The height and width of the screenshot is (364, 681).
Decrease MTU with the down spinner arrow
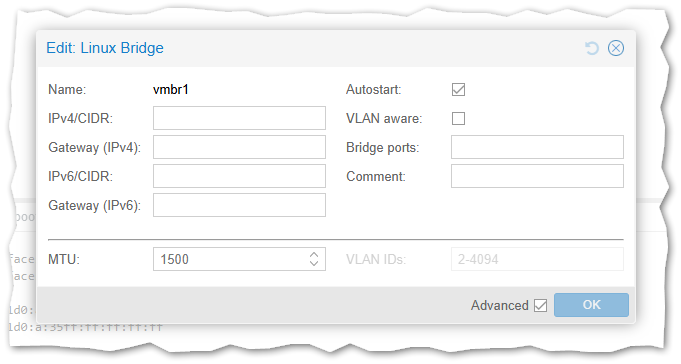[314, 264]
